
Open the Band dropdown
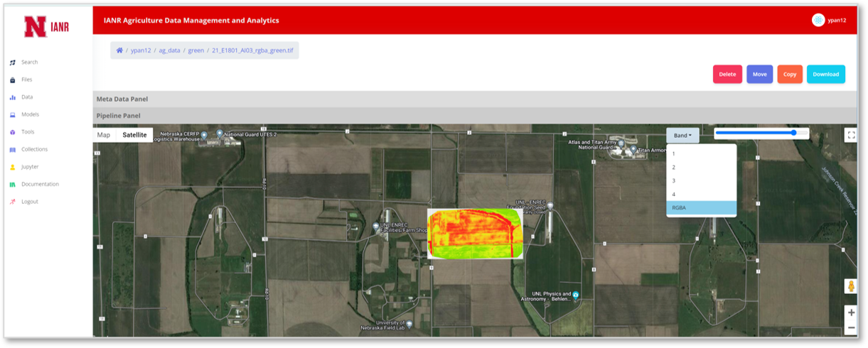point(682,135)
